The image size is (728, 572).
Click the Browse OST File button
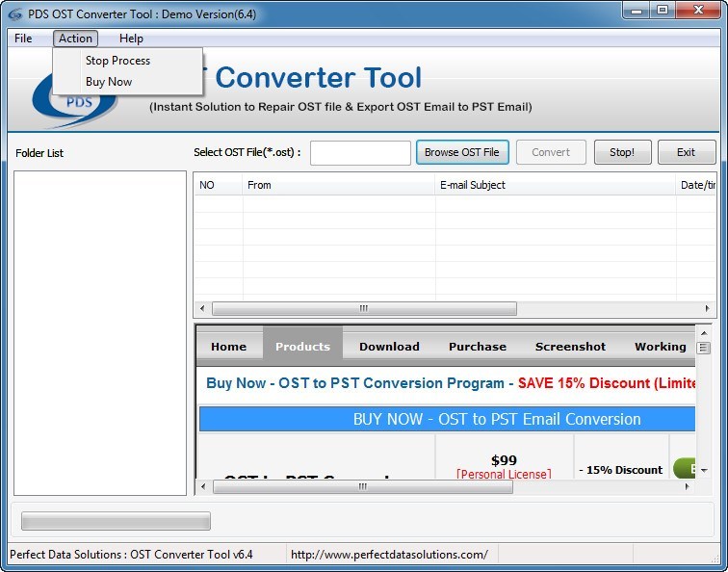coord(462,152)
